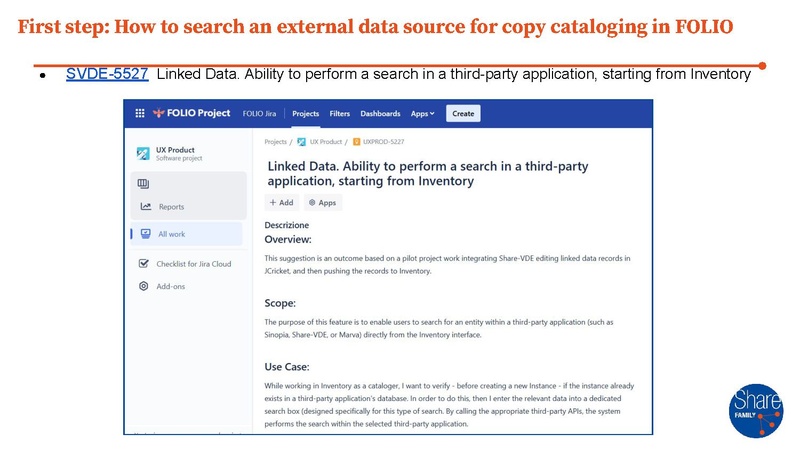Viewport: 800px width, 450px height.
Task: Select Checklist for Jira Cloud checkbox icon
Action: pyautogui.click(x=145, y=264)
